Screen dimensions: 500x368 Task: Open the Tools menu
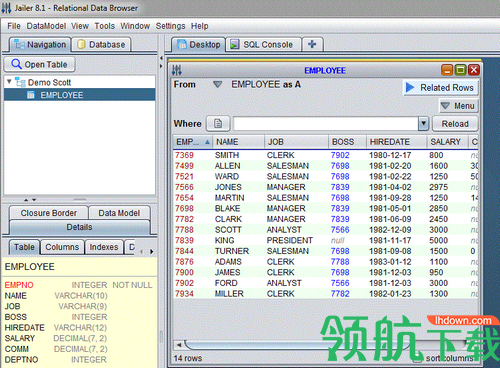(105, 26)
